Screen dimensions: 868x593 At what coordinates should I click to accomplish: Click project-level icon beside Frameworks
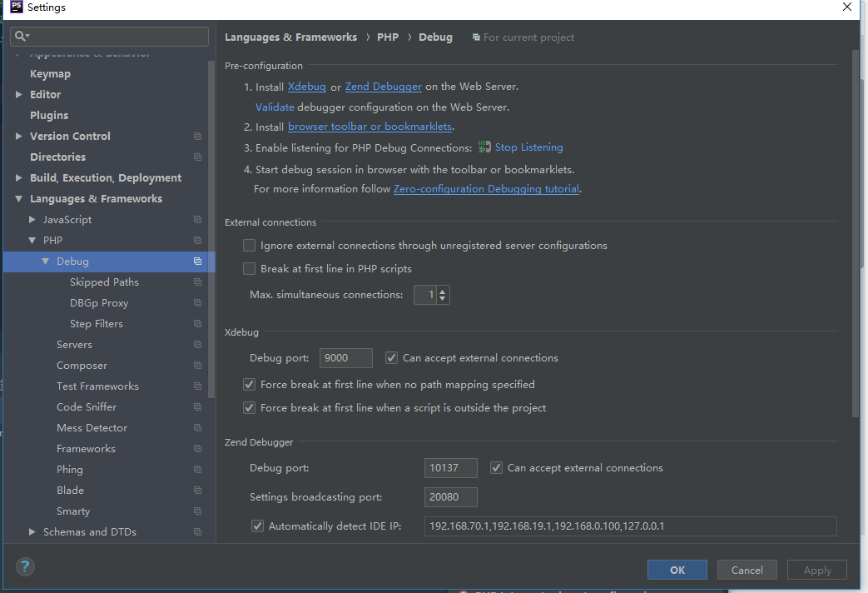click(x=197, y=448)
